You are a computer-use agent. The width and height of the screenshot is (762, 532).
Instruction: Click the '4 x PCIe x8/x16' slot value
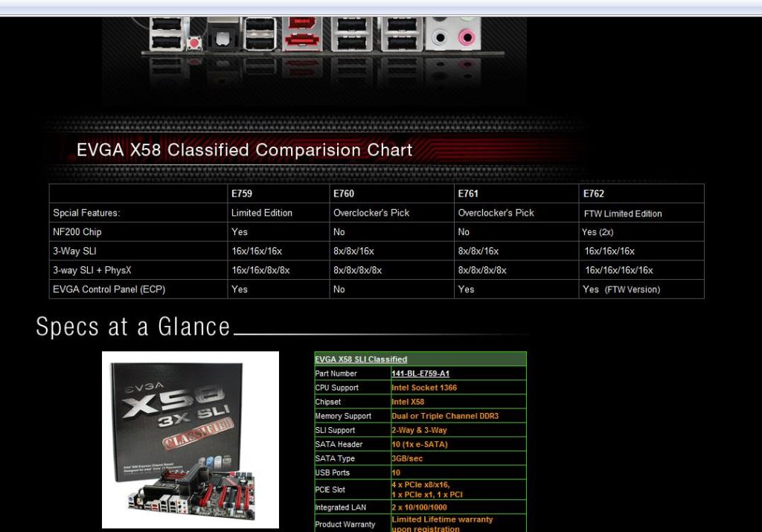421,484
